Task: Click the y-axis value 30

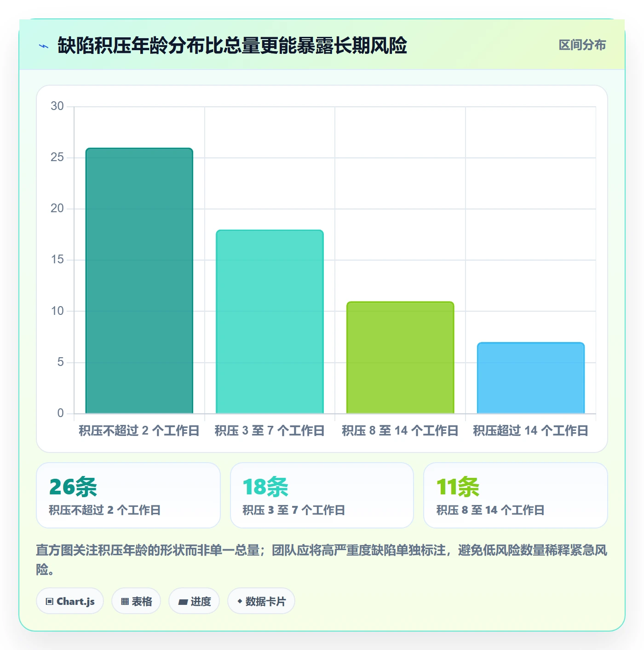Action: pyautogui.click(x=57, y=106)
